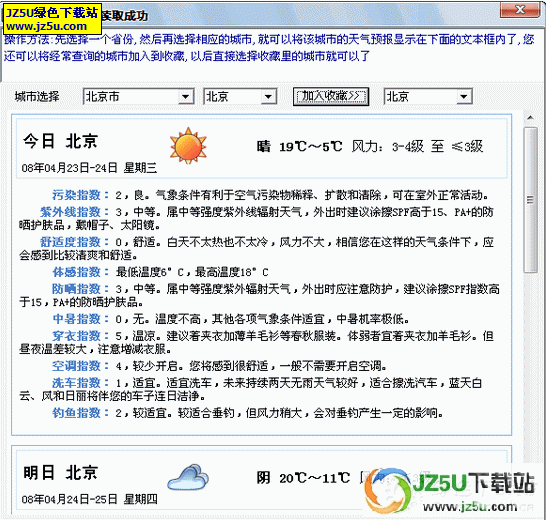Click the 防晒指数 label
Image resolution: width=546 pixels, height=520 pixels.
(x=81, y=289)
